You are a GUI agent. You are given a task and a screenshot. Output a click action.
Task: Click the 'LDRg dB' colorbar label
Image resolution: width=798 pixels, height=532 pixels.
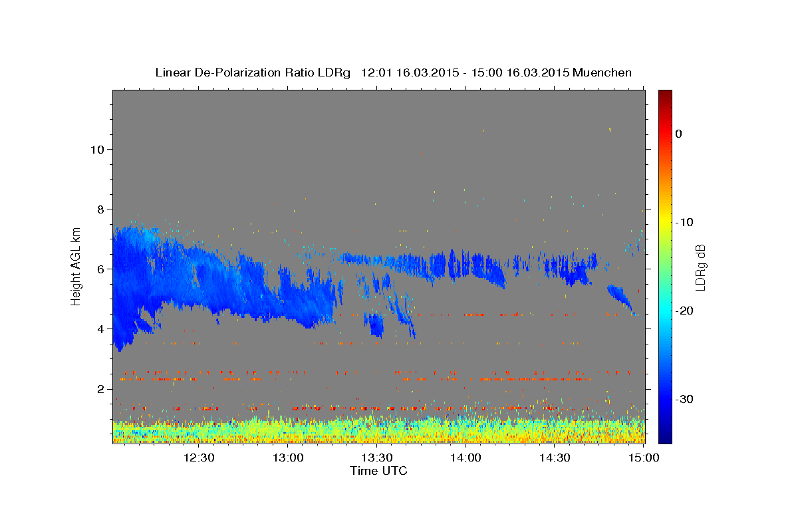coord(700,267)
